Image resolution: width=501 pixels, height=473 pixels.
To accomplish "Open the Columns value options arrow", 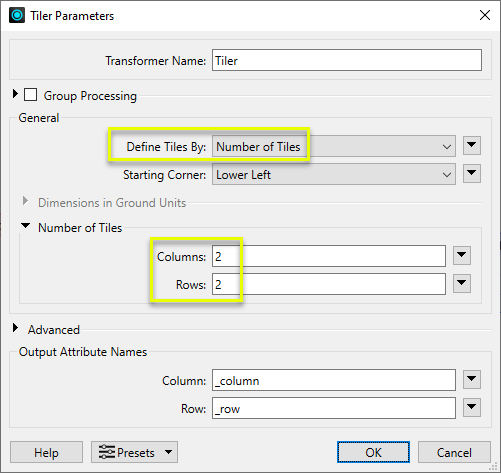I will [462, 256].
